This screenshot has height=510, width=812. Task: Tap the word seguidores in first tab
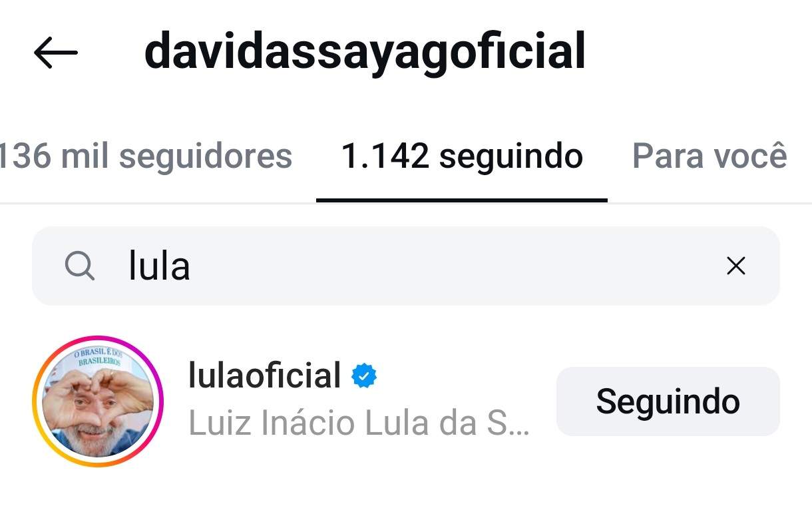point(205,156)
